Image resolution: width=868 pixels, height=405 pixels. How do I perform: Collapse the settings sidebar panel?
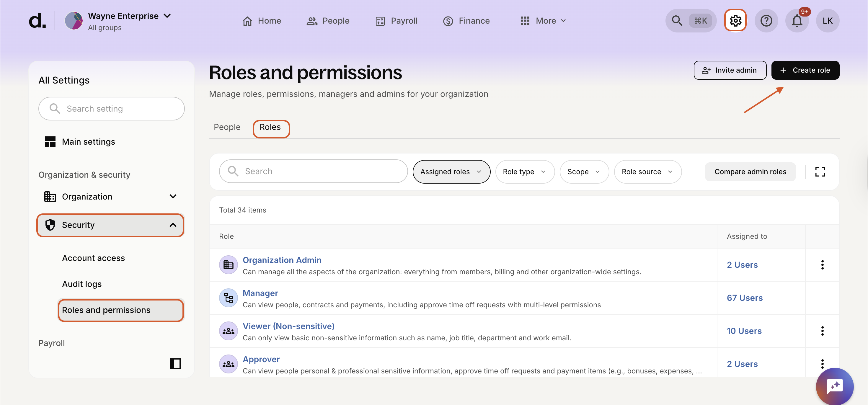tap(175, 364)
